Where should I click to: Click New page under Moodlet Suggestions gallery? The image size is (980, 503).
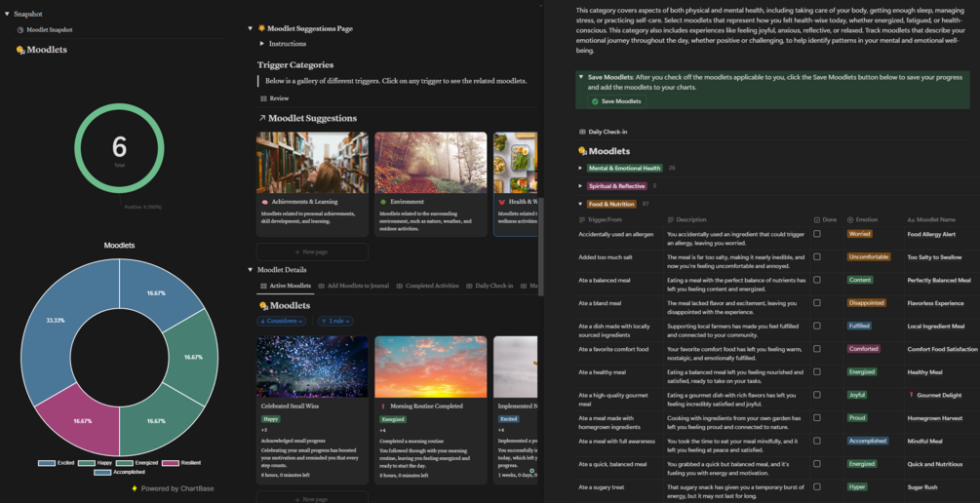tap(312, 251)
